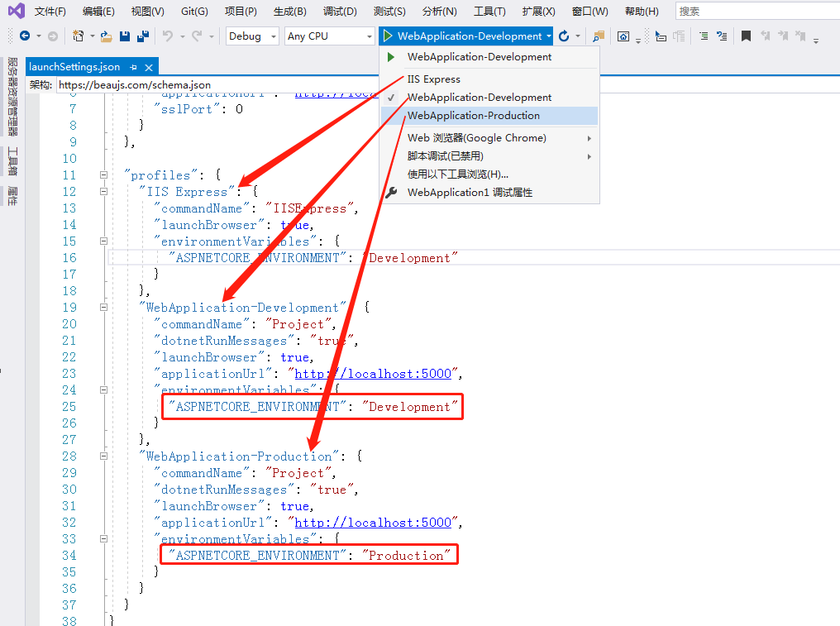
Task: Open the http://localhost:5000 link on line 32
Action: (373, 523)
